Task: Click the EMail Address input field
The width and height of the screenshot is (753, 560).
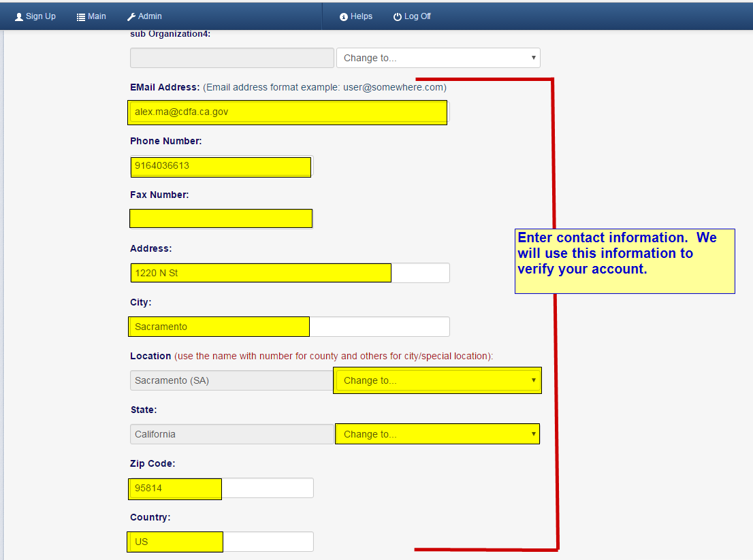Action: coord(289,112)
